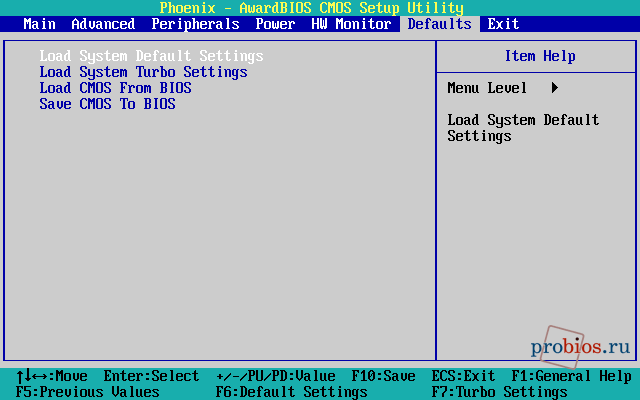Open the Exit tab
The image size is (640, 400).
[503, 24]
